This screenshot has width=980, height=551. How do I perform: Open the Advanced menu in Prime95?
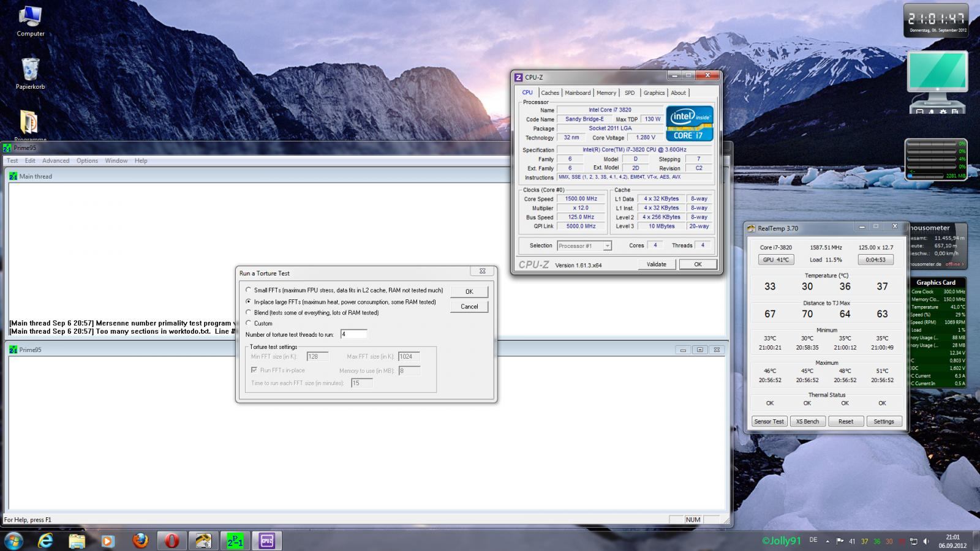tap(56, 160)
